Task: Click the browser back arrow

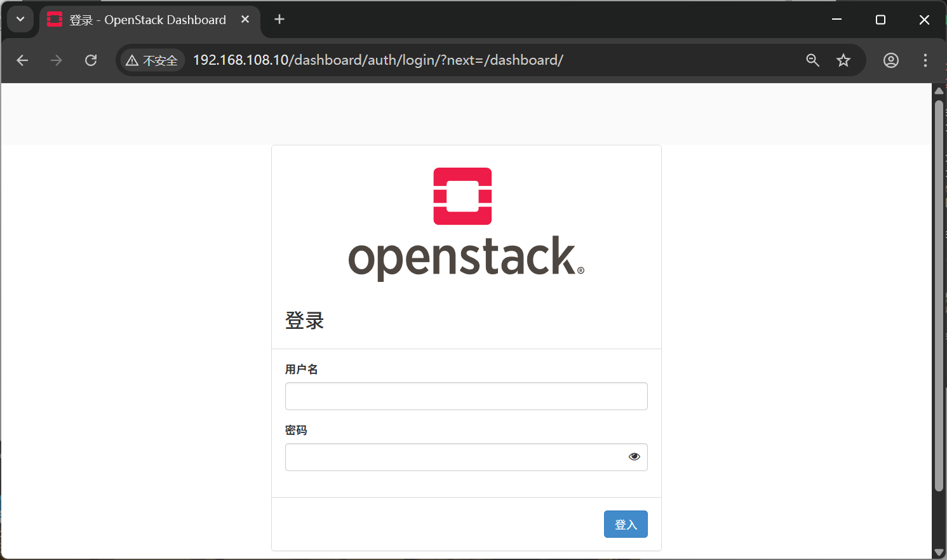Action: 22,60
